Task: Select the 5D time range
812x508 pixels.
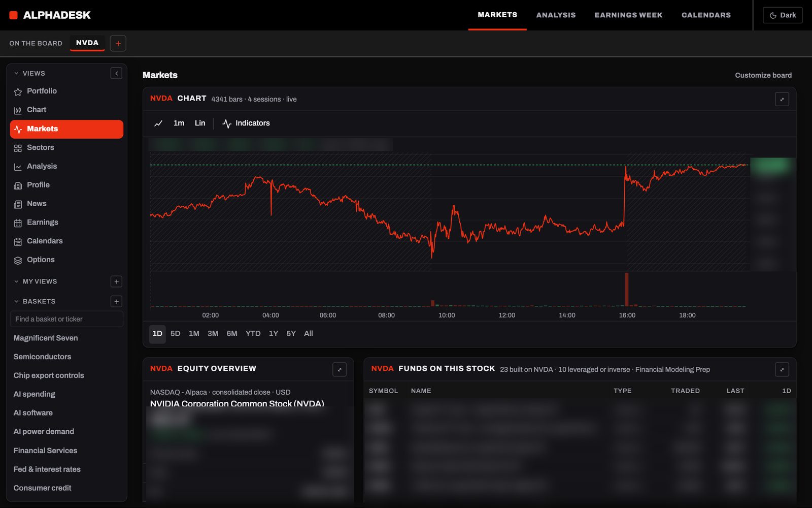Action: click(175, 334)
